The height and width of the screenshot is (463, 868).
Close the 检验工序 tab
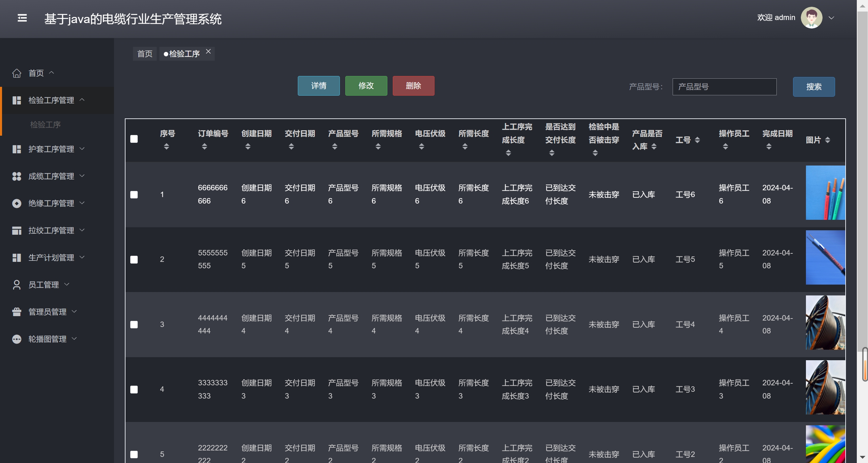click(208, 52)
